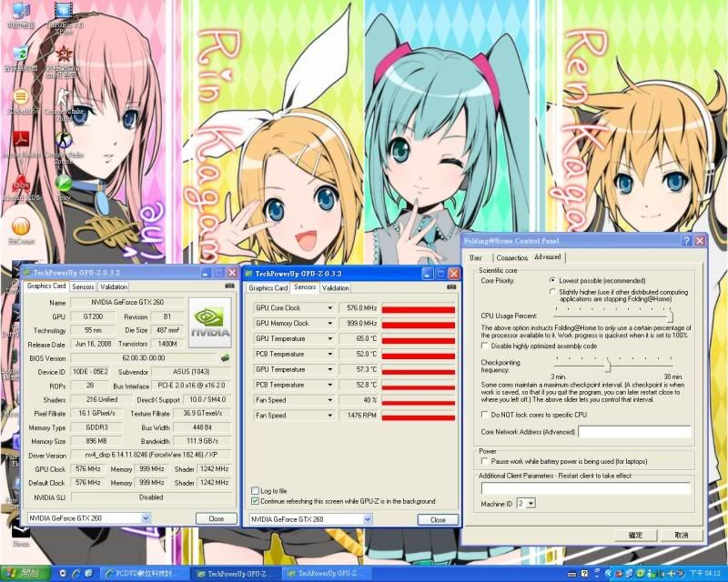Switch to the Connection tab in Folding@Home
The height and width of the screenshot is (582, 728).
click(512, 257)
